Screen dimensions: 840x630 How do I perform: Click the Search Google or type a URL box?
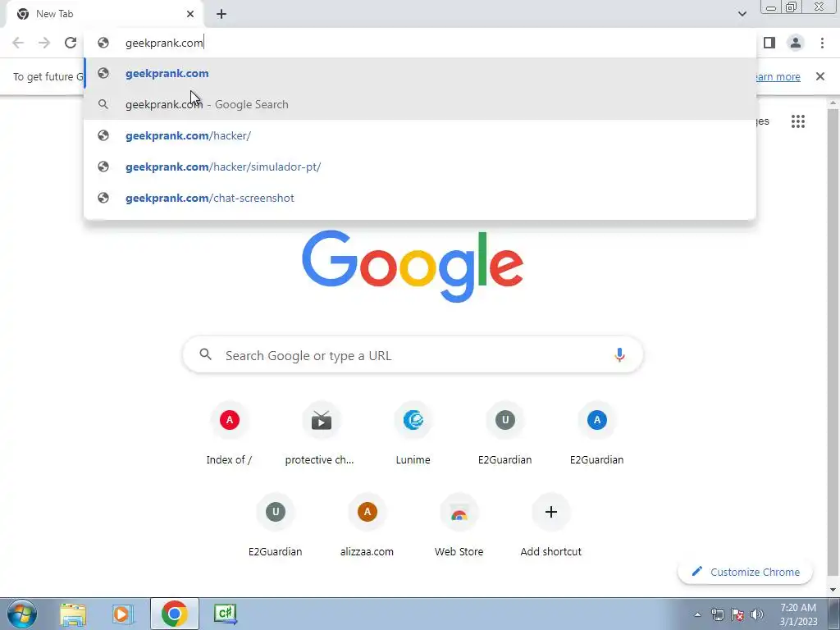[413, 354]
